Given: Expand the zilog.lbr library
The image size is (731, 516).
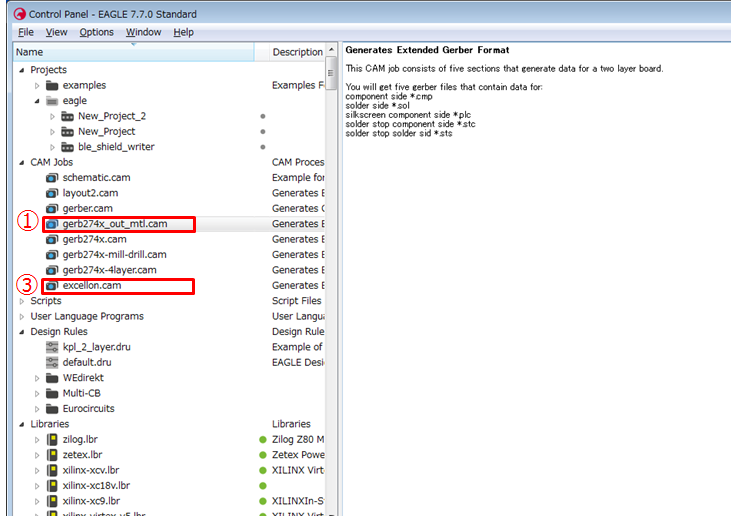Looking at the screenshot, I should click(x=37, y=440).
